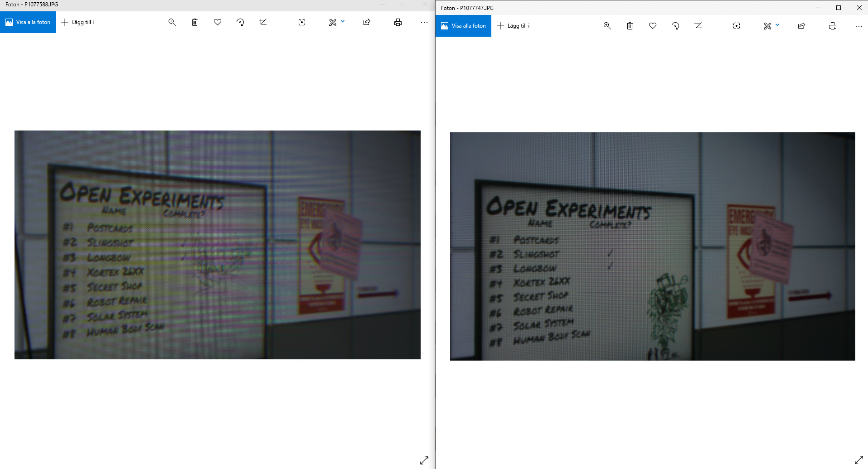Print the photo from left window
This screenshot has width=868, height=469.
(398, 22)
